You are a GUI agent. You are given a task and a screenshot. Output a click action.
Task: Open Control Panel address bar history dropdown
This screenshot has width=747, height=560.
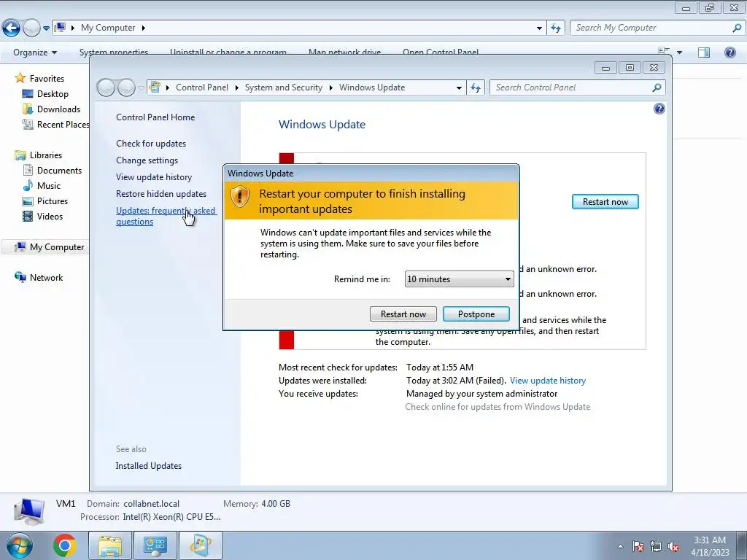(459, 87)
